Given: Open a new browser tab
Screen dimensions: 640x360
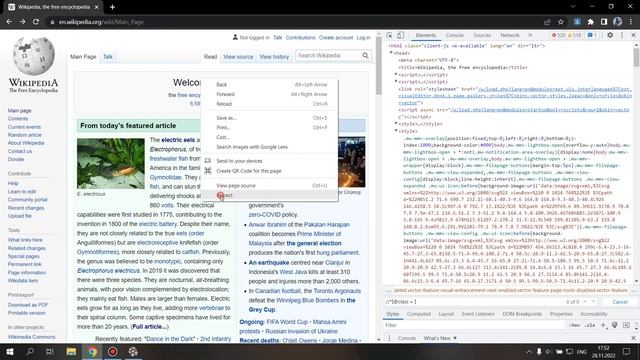Looking at the screenshot, I should click(112, 7).
